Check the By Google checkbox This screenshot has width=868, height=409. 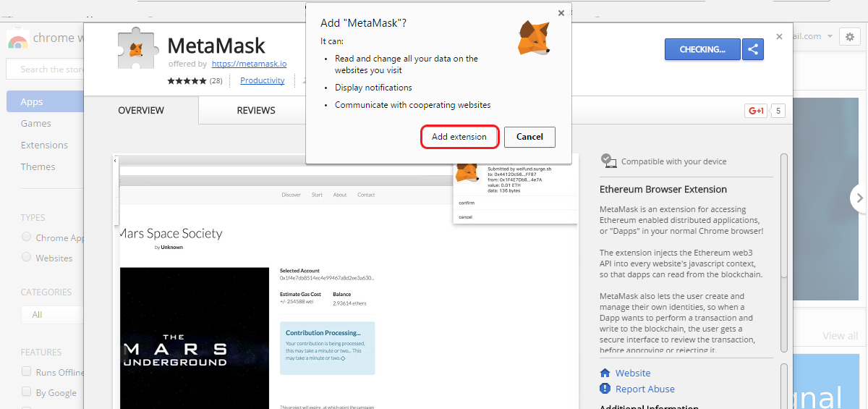27,392
